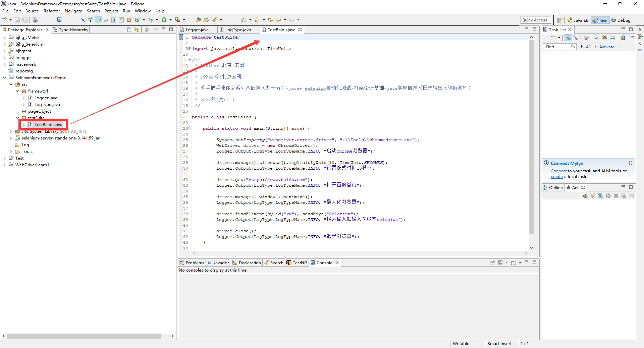
Task: Click Package Explorer horizontal scrollbar thumb
Action: pos(84,336)
